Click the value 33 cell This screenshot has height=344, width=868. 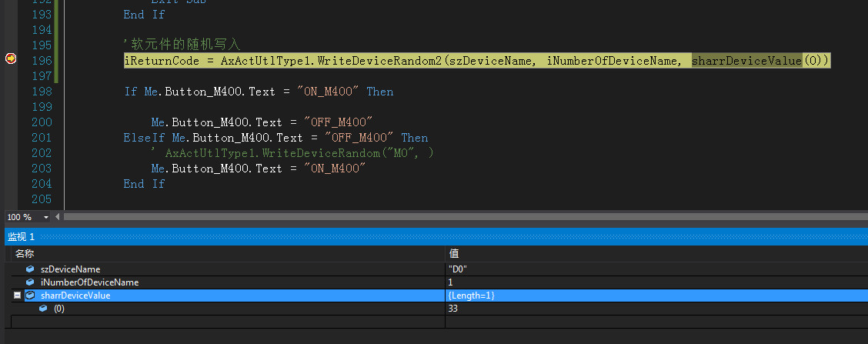point(453,309)
